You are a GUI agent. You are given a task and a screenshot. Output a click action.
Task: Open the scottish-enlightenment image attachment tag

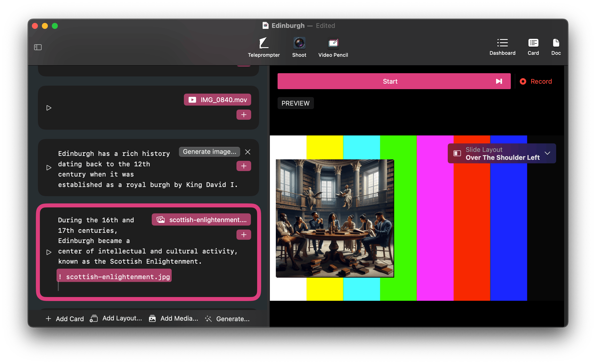201,220
